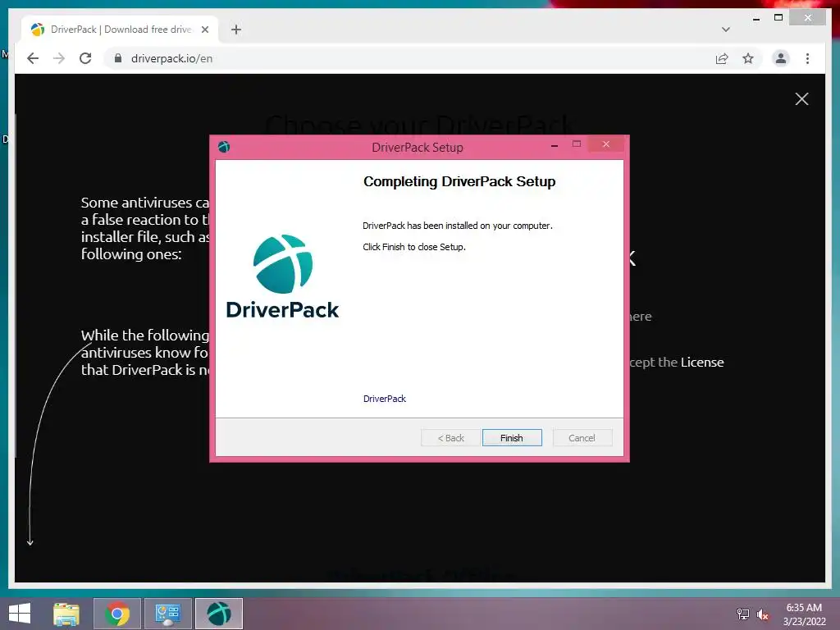Image resolution: width=840 pixels, height=630 pixels.
Task: Click Finish to close DriverPack Setup
Action: [x=512, y=438]
